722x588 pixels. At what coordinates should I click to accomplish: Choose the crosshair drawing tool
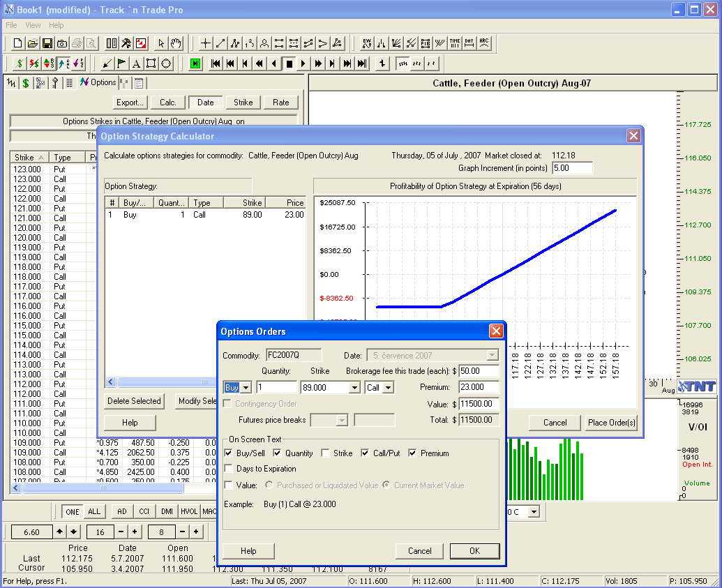(x=205, y=43)
